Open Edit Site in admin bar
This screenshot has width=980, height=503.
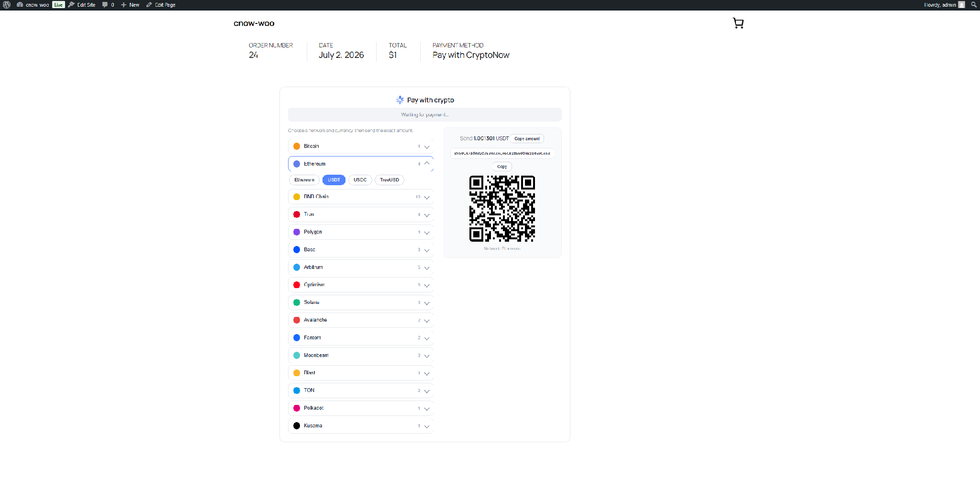click(82, 5)
